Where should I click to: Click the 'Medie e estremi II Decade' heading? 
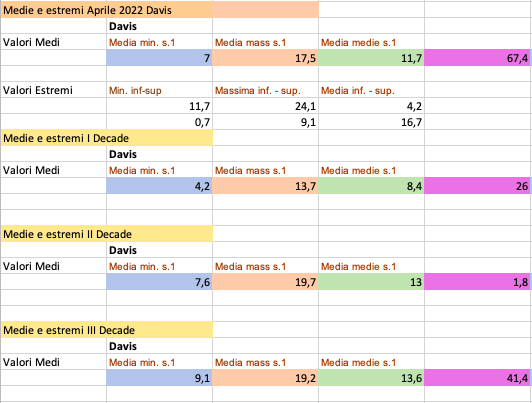click(x=107, y=234)
